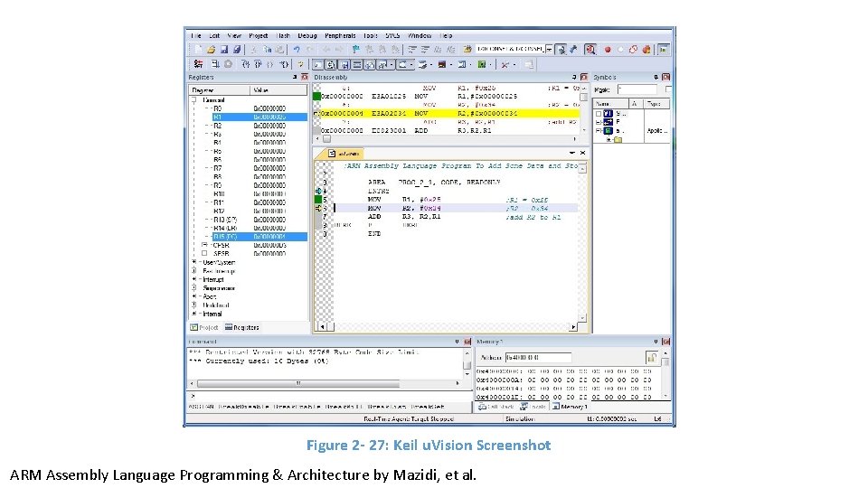This screenshot has height=488, width=868.
Task: Open the Watch Windows dropdown arrow
Action: (x=392, y=64)
